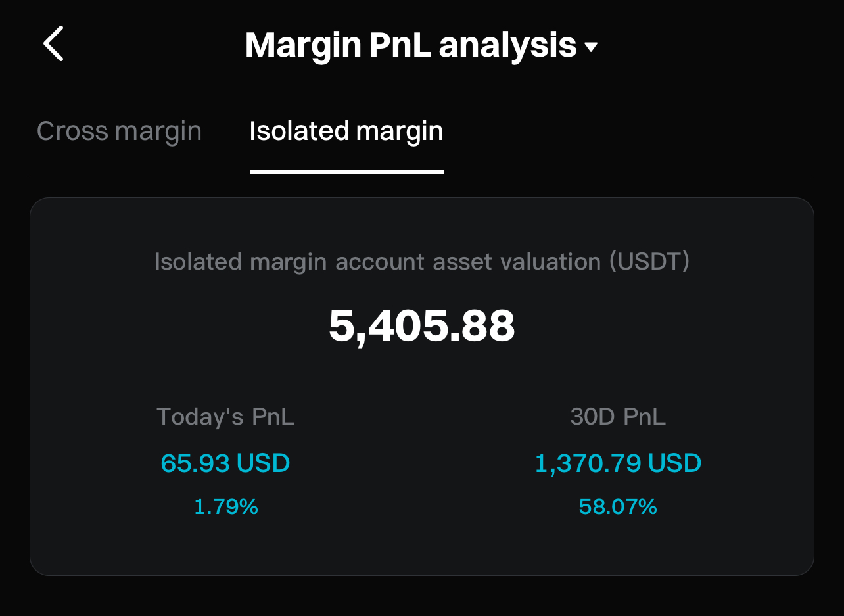844x616 pixels.
Task: Click the white underline beneath Isolated margin
Action: tap(346, 171)
